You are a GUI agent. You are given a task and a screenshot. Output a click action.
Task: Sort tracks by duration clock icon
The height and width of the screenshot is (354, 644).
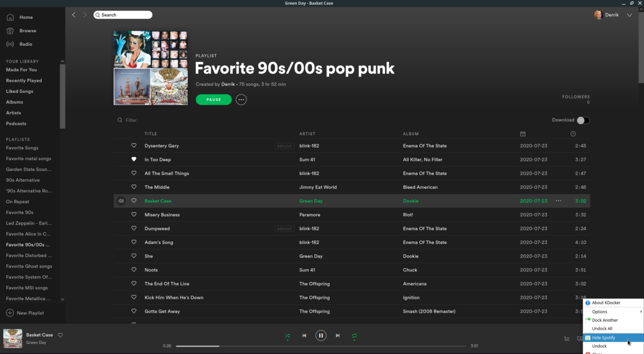tap(573, 134)
